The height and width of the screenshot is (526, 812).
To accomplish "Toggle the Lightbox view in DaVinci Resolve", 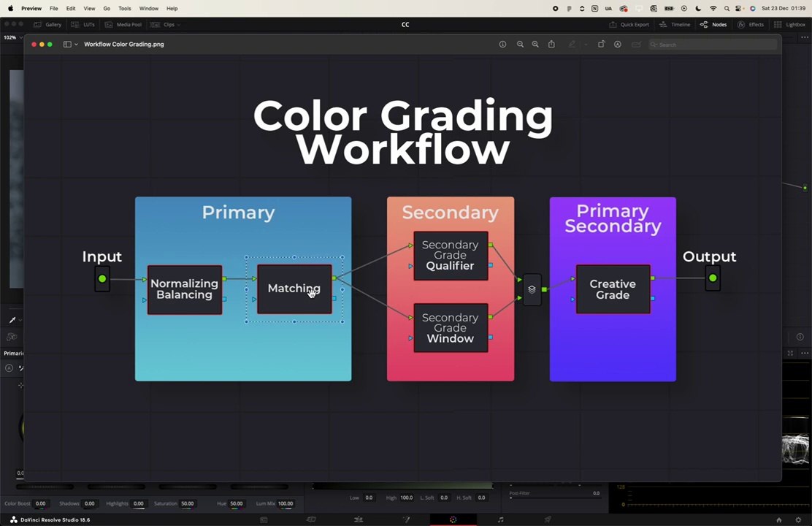I will (x=790, y=24).
